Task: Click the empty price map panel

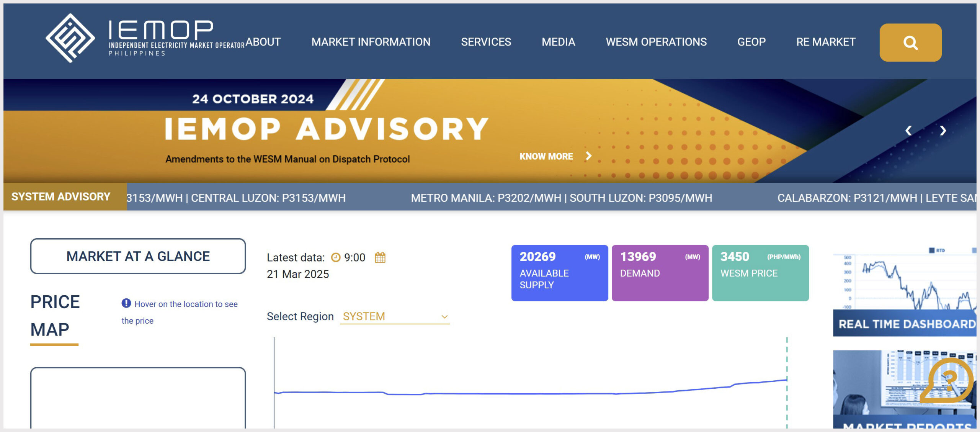Action: (138, 398)
